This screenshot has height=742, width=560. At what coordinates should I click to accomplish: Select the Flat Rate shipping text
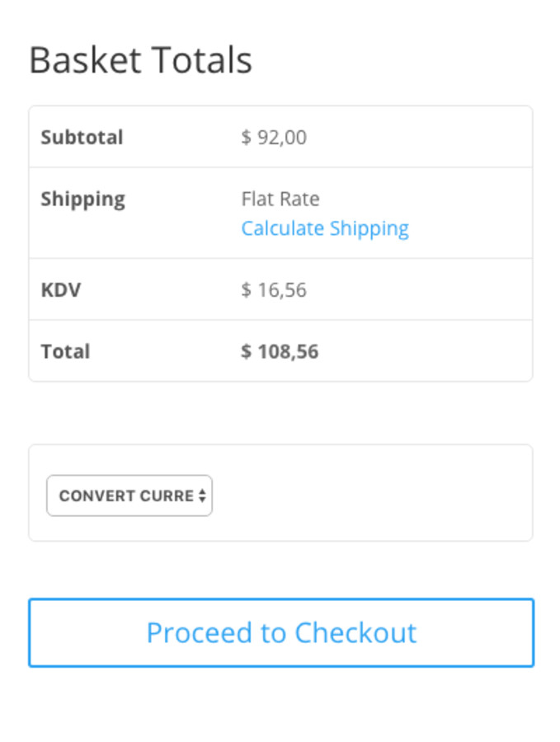280,199
